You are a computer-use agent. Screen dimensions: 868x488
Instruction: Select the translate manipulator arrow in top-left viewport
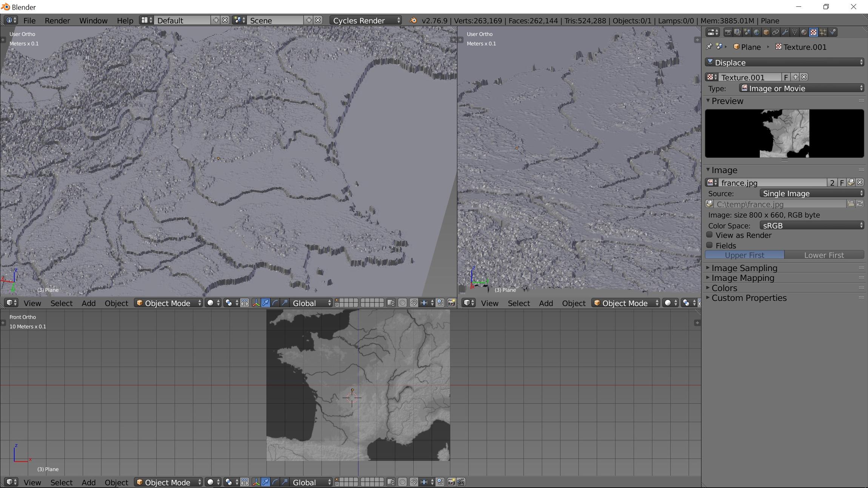265,303
